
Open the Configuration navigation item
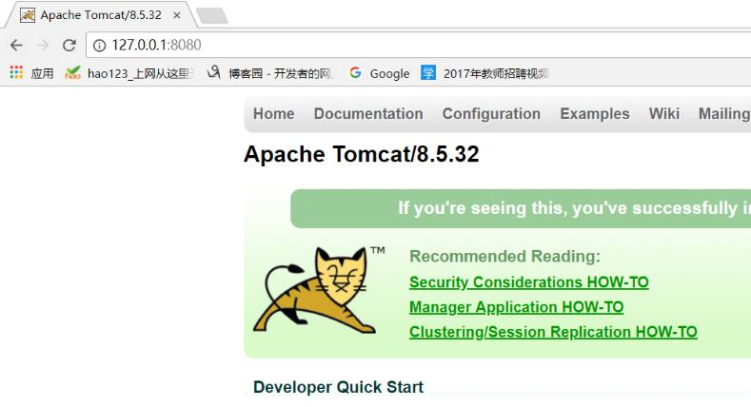pyautogui.click(x=491, y=114)
